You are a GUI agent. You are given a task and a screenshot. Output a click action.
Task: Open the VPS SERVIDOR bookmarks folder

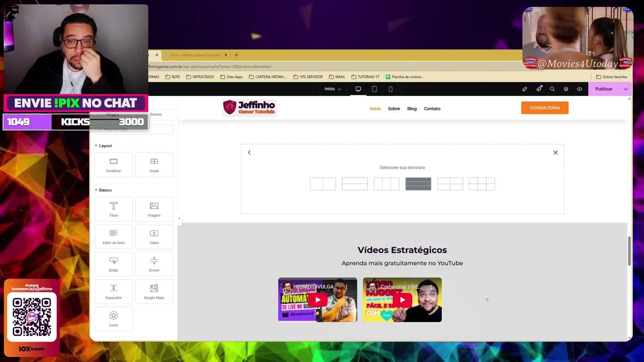(308, 77)
